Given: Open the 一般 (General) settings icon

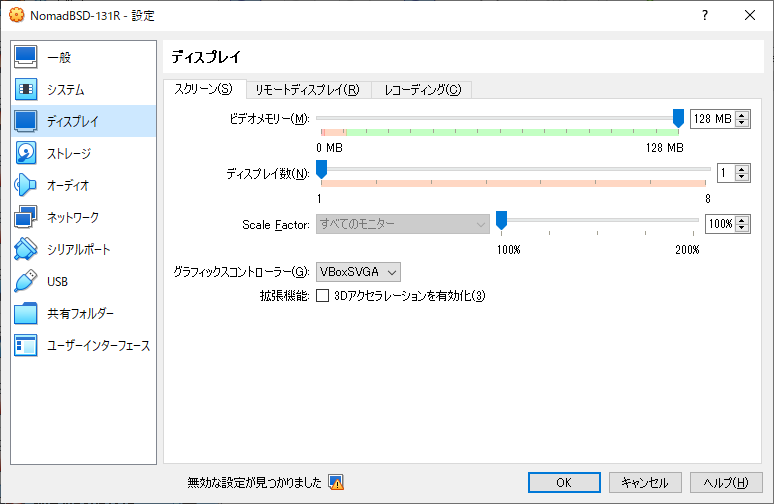Looking at the screenshot, I should pos(25,57).
